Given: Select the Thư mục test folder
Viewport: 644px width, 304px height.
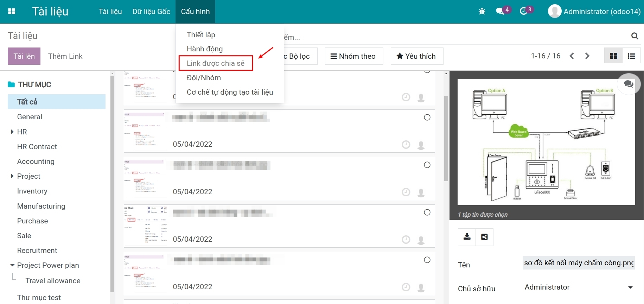Looking at the screenshot, I should (39, 298).
